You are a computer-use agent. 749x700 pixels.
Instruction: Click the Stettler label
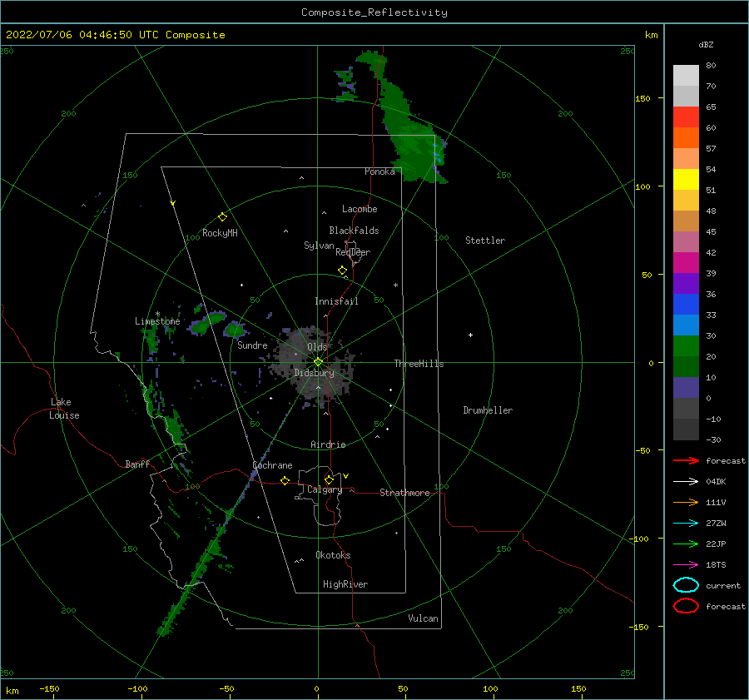click(485, 241)
